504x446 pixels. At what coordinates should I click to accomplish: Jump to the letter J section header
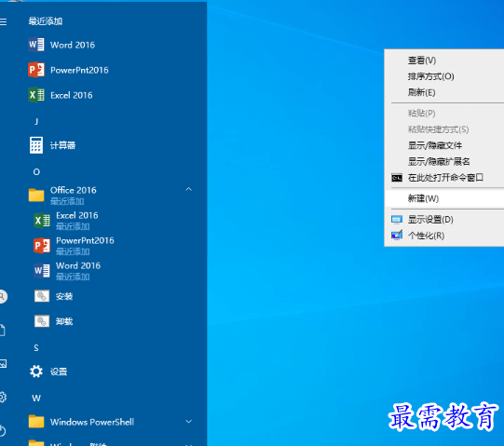click(36, 121)
